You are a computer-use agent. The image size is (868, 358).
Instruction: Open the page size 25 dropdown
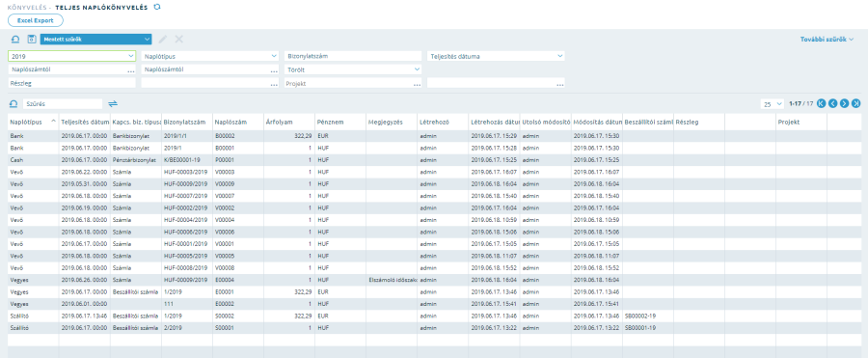[x=772, y=103]
